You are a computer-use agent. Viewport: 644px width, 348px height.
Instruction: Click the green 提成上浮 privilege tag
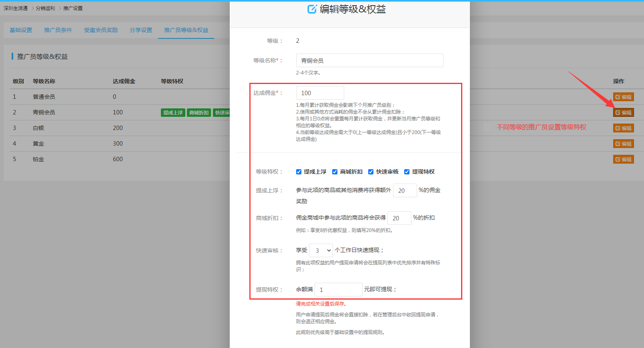pyautogui.click(x=173, y=113)
